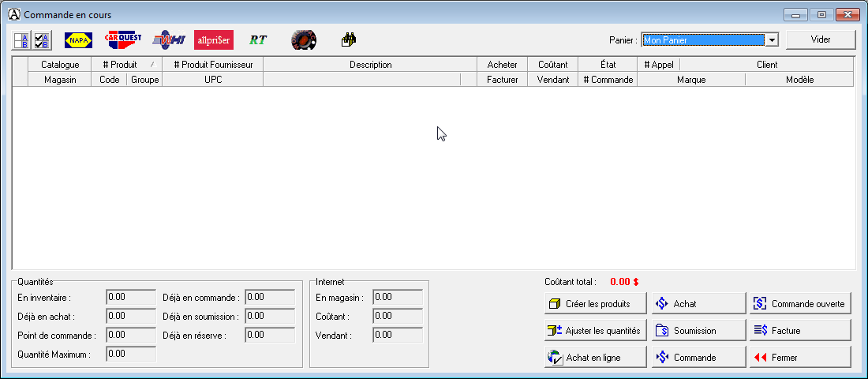Click Ajuster les quantités button
Viewport: 868px width, 379px height.
pos(596,330)
